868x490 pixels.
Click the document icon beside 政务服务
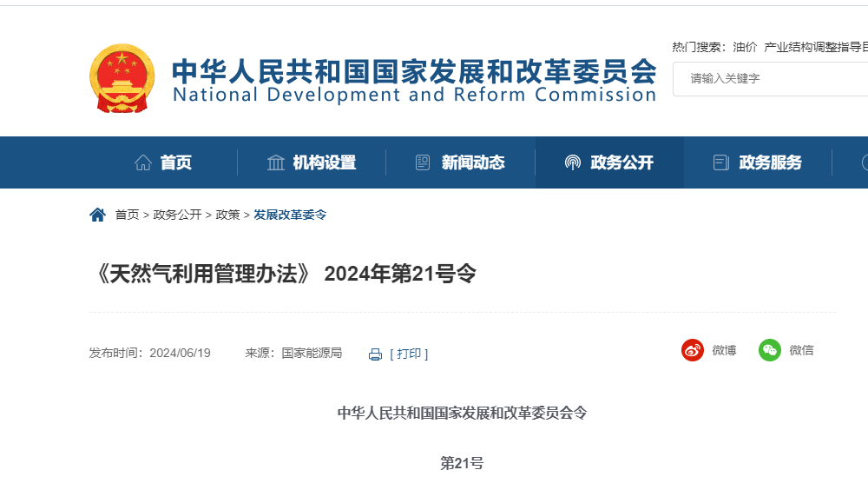[720, 162]
